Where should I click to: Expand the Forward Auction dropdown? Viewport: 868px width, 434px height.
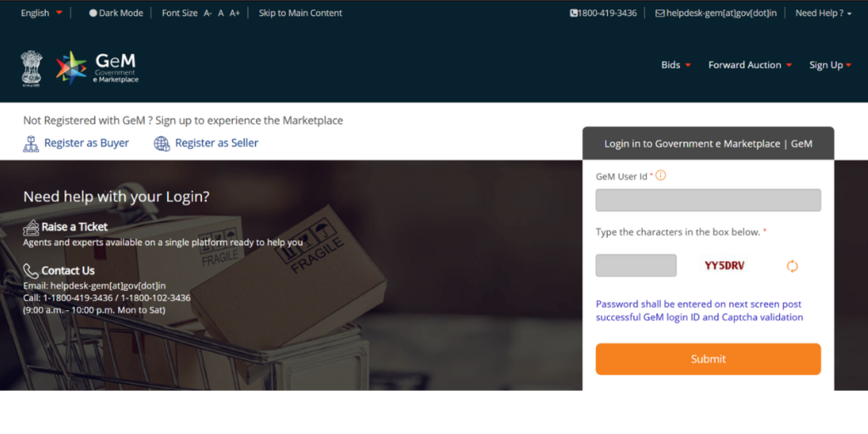pyautogui.click(x=750, y=64)
